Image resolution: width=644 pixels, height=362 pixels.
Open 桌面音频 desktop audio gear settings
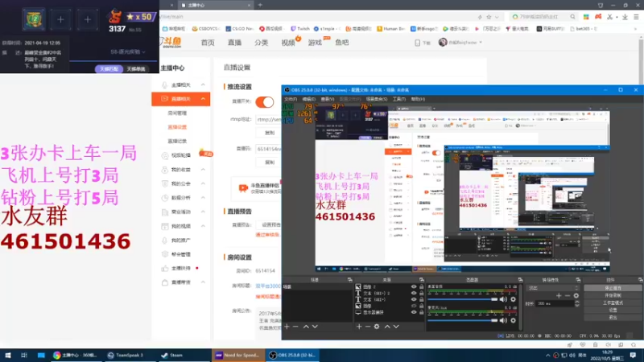click(513, 299)
